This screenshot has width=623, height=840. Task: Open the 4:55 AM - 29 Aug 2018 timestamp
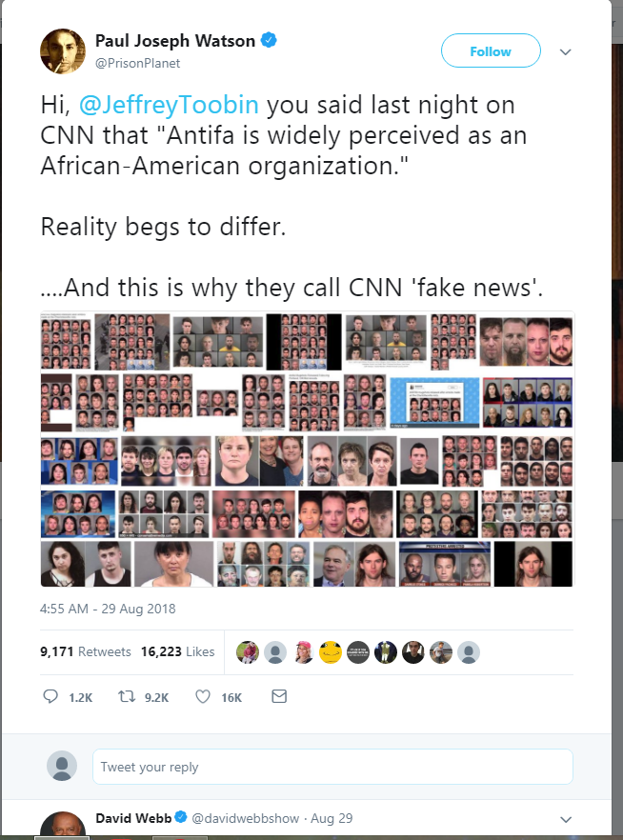click(108, 609)
